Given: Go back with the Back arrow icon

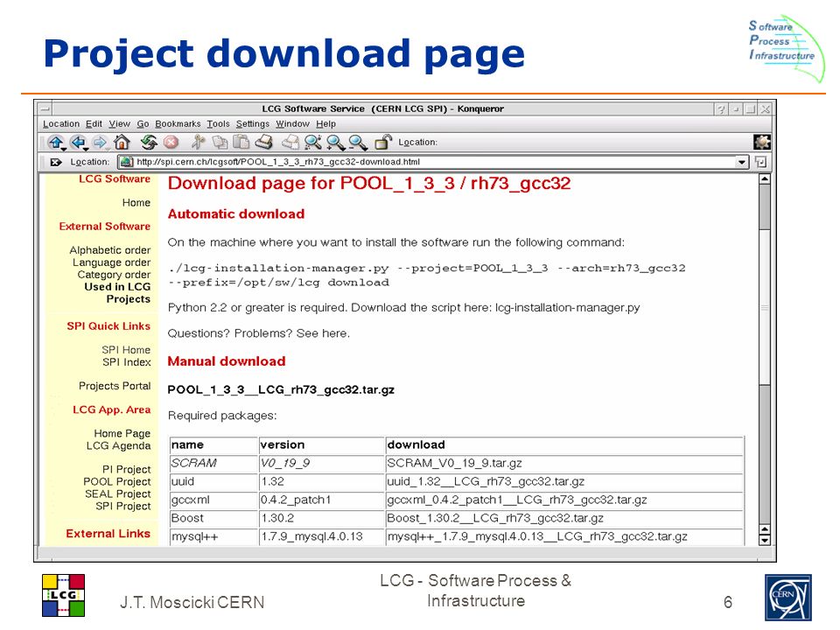Looking at the screenshot, I should click(79, 143).
